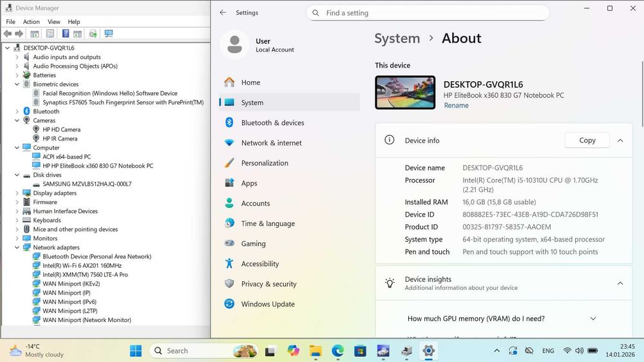644x362 pixels.
Task: Collapse the Device info section chevron
Action: click(620, 140)
